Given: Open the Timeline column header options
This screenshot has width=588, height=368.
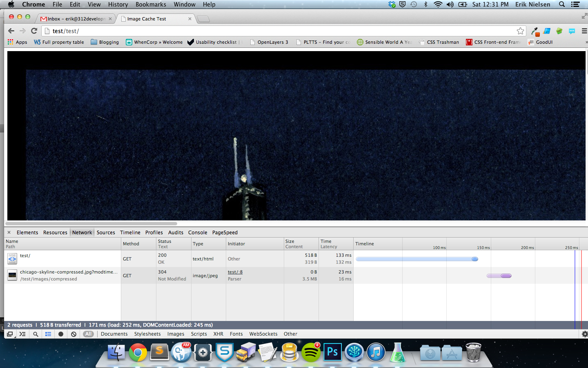Looking at the screenshot, I should coord(365,244).
